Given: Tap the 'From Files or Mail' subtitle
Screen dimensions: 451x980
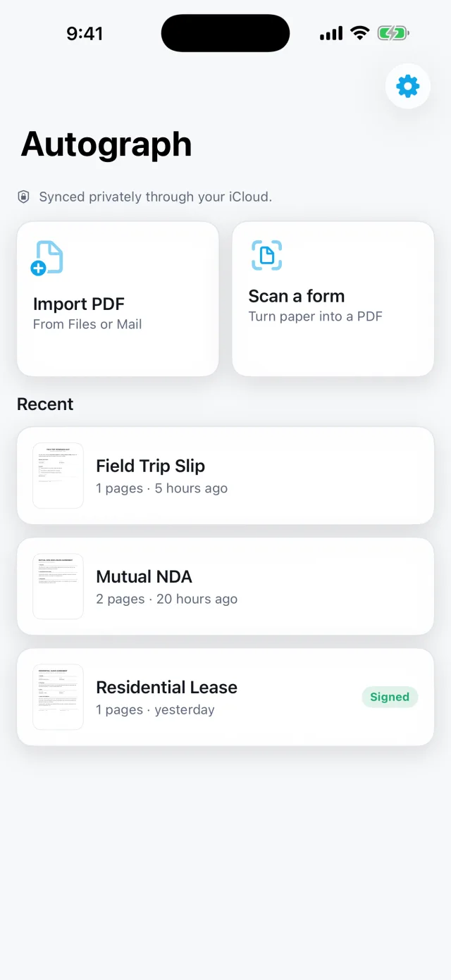Looking at the screenshot, I should 87,324.
